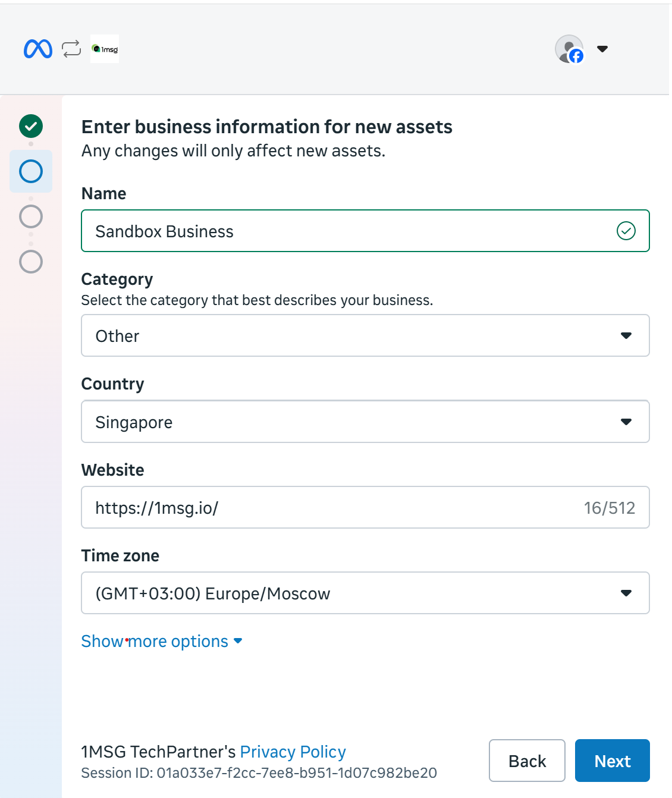Click the Back button
672x798 pixels.
pos(527,761)
